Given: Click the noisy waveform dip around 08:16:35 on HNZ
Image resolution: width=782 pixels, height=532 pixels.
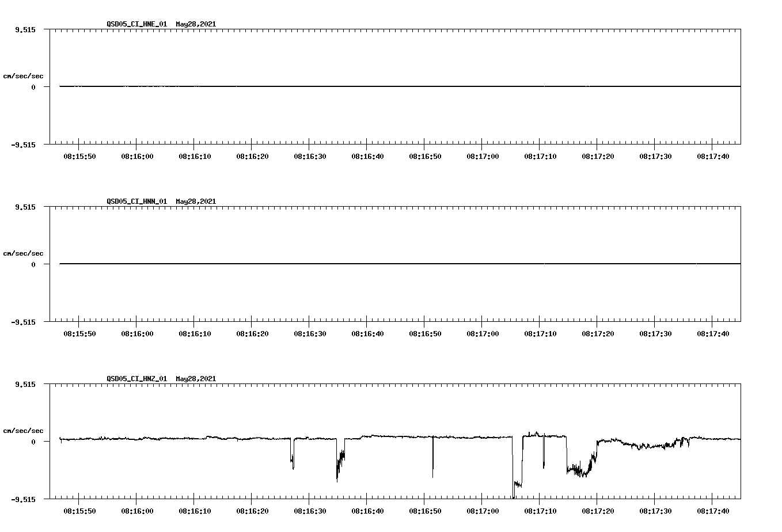Looking at the screenshot, I should click(x=339, y=463).
